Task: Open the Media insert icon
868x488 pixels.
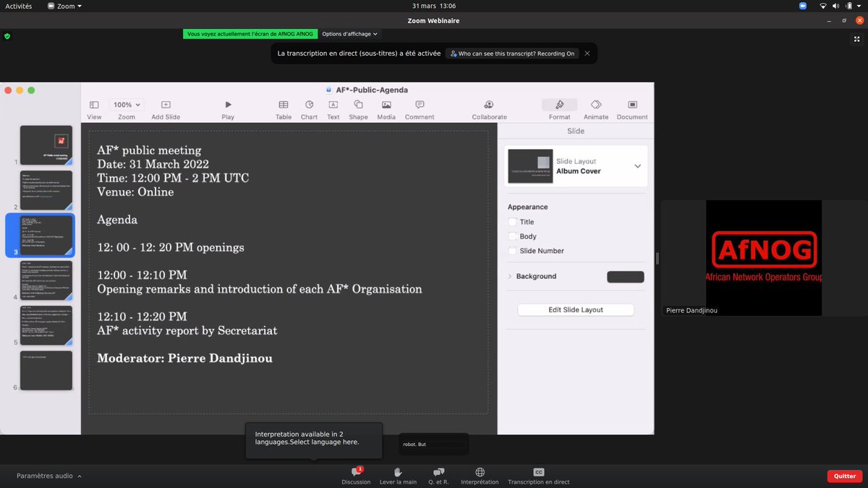Action: [386, 105]
